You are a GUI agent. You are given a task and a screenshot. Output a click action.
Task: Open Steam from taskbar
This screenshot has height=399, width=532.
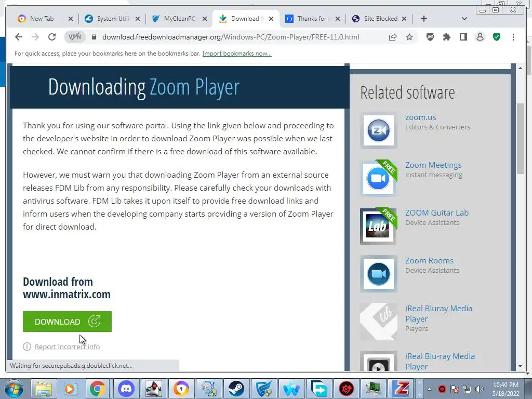click(x=236, y=389)
